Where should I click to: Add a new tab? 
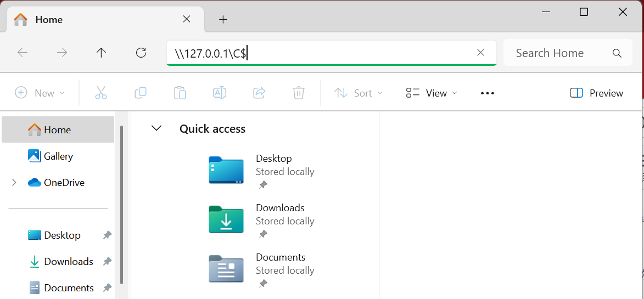point(223,19)
